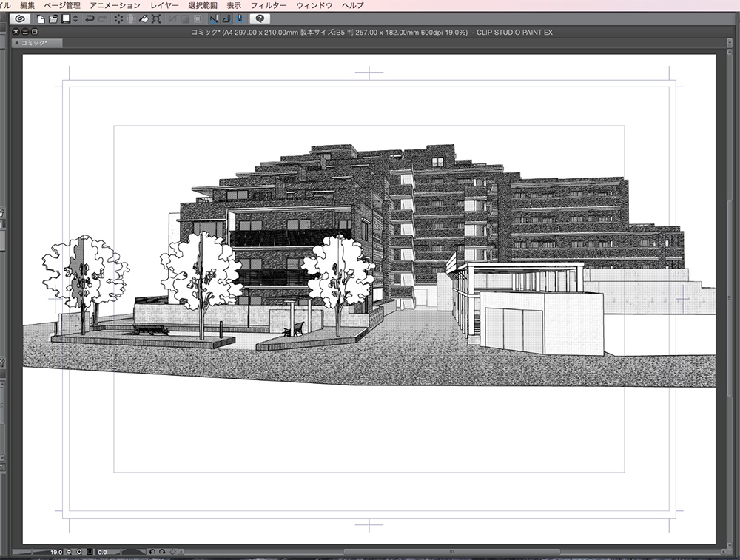The image size is (740, 560).
Task: Save the document using the Save icon
Action: pyautogui.click(x=64, y=18)
